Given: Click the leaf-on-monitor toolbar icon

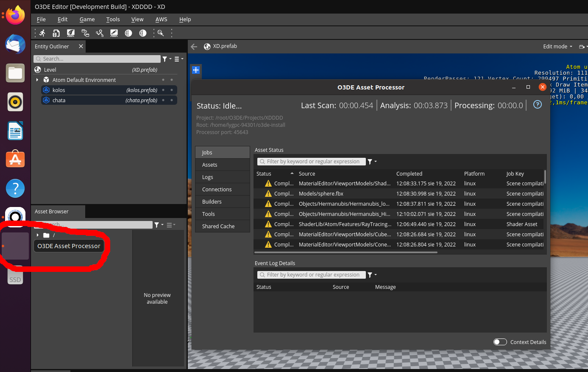Looking at the screenshot, I should 70,33.
